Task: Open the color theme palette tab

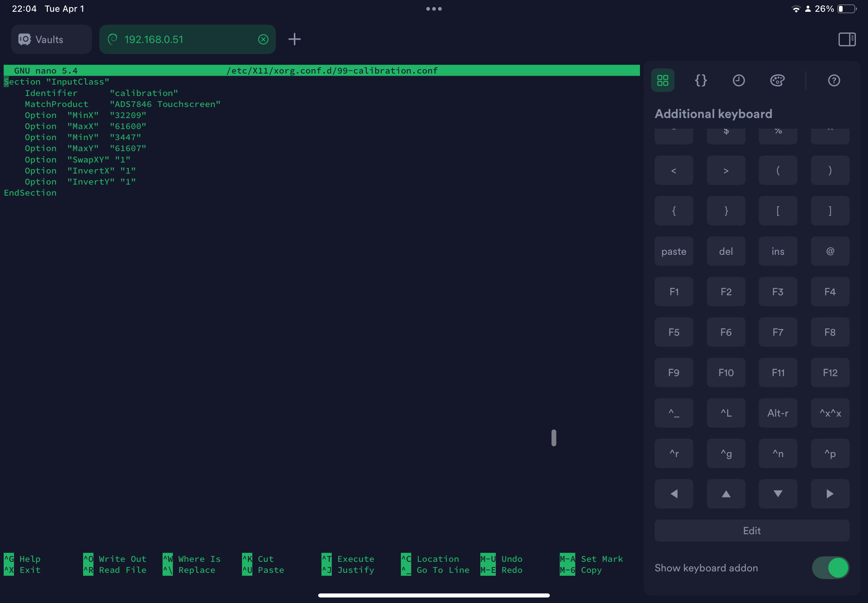Action: 777,80
